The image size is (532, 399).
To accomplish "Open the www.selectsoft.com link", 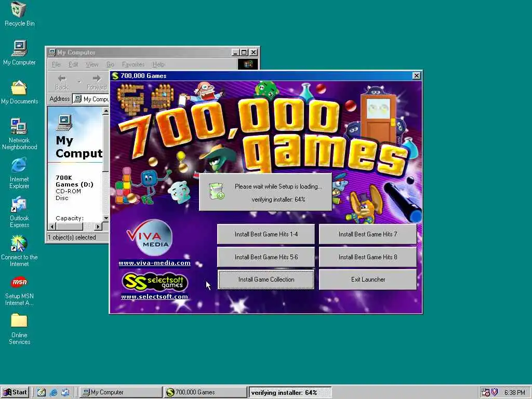I will (x=154, y=297).
